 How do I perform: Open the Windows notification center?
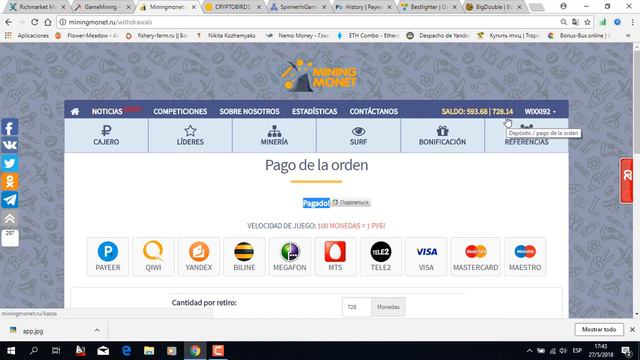pos(627,351)
